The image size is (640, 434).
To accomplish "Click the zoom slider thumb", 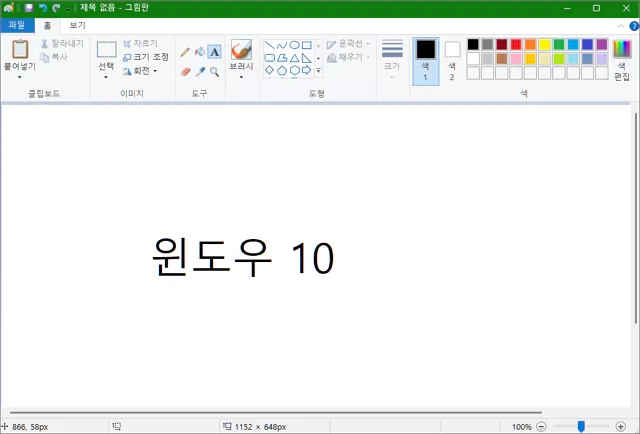I will coord(581,427).
